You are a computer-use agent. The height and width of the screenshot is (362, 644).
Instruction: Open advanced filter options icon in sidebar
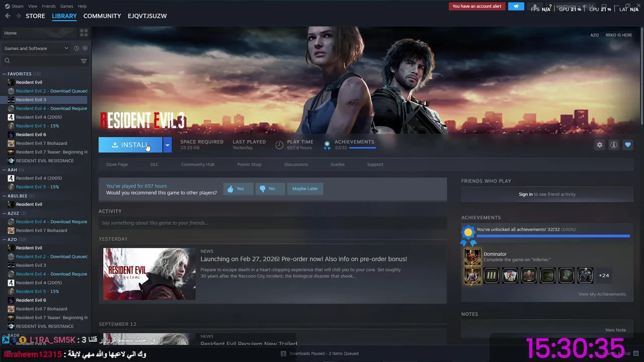tap(84, 61)
